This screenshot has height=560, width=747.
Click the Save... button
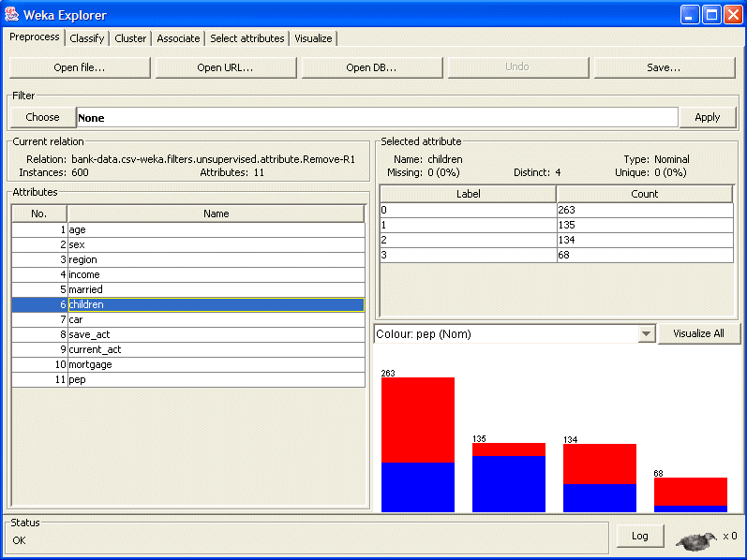pyautogui.click(x=664, y=67)
